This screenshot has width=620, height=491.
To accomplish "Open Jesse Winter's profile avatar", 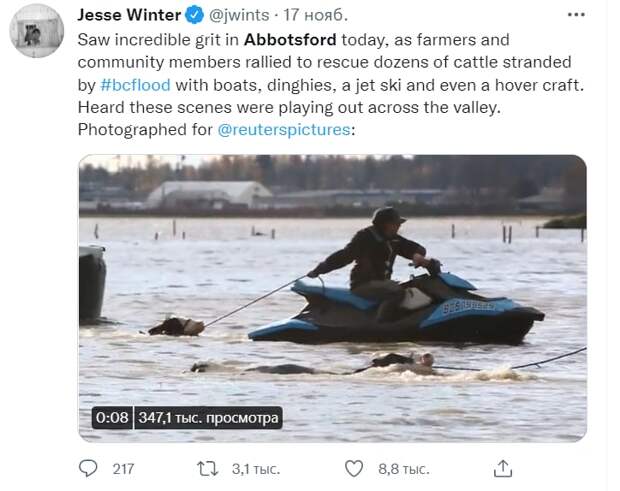I will 37,30.
